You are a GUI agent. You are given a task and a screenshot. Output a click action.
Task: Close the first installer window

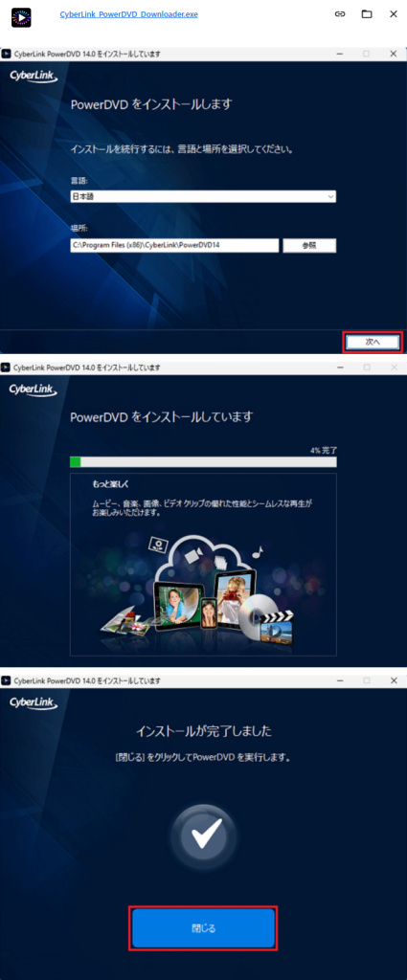tap(394, 54)
